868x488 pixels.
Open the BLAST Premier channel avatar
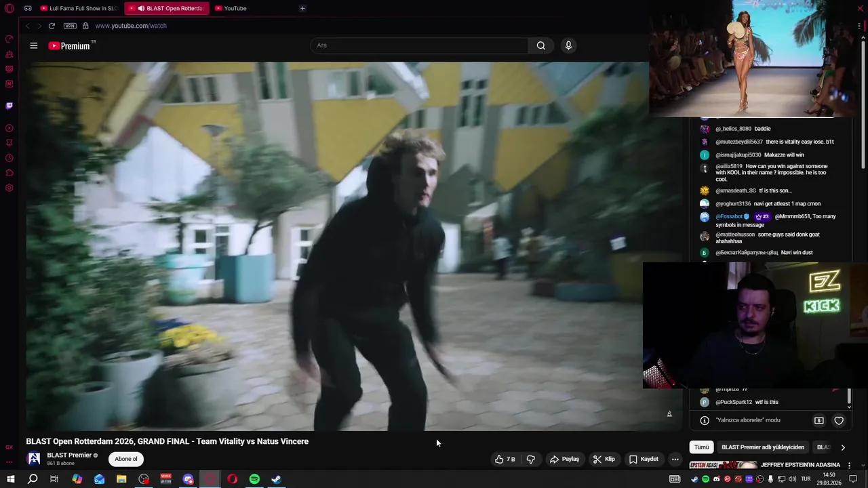point(33,459)
